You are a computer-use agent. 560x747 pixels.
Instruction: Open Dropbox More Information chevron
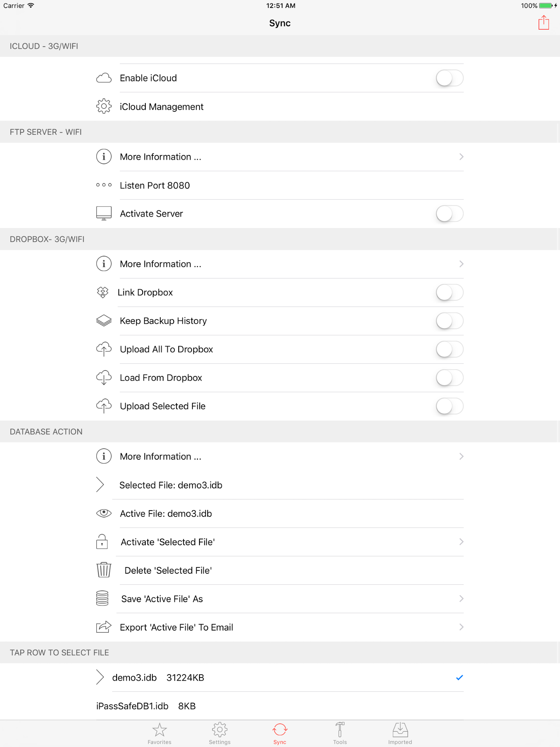(x=461, y=264)
